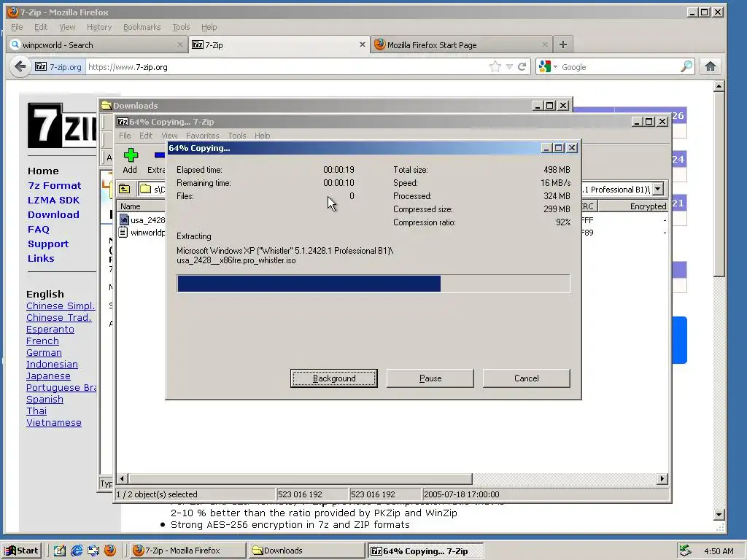This screenshot has width=747, height=560.
Task: Open Firefox History menu
Action: (99, 27)
